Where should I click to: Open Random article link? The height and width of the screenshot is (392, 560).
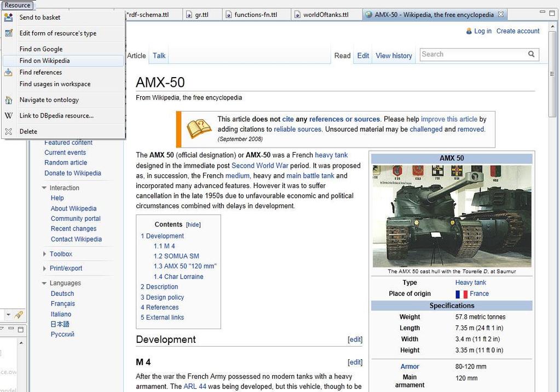(x=66, y=162)
